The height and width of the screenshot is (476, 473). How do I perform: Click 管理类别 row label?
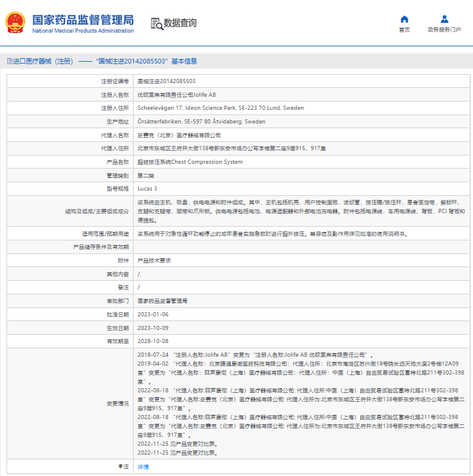click(118, 176)
